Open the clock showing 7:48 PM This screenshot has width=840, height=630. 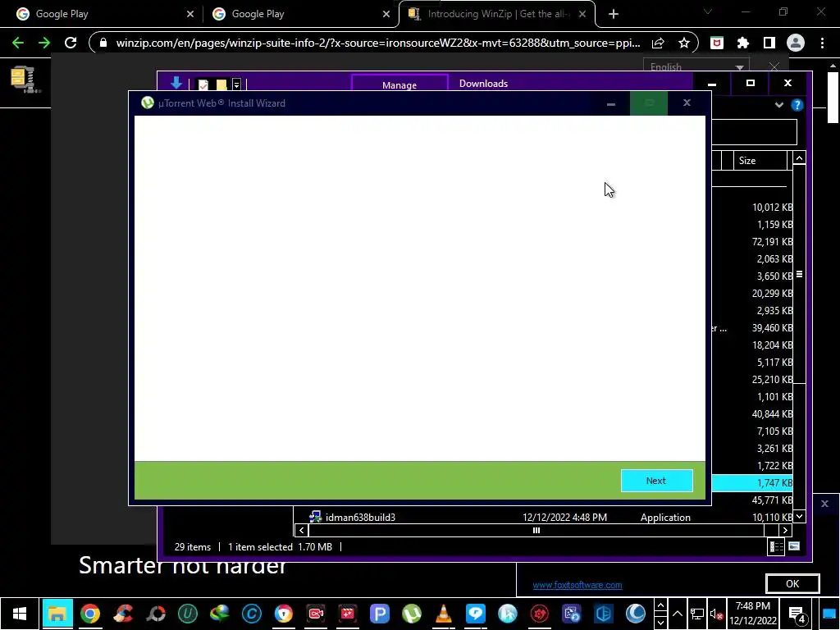753,614
